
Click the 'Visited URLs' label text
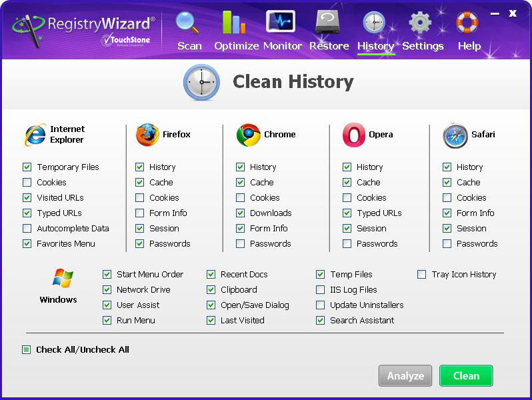60,197
